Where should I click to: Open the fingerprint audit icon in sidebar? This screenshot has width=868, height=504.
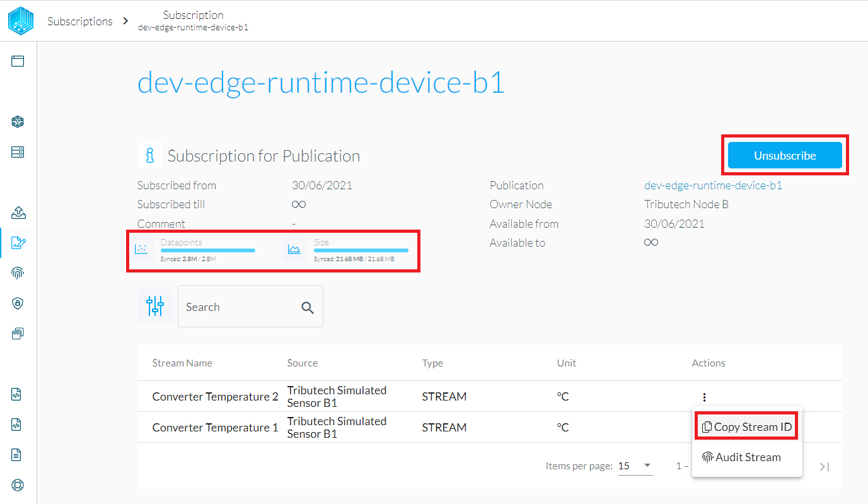tap(18, 273)
